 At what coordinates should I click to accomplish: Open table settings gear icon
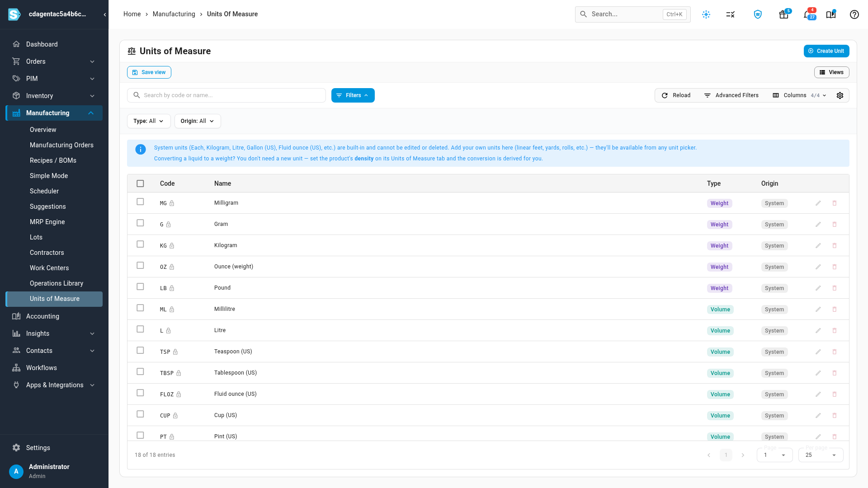coord(840,95)
